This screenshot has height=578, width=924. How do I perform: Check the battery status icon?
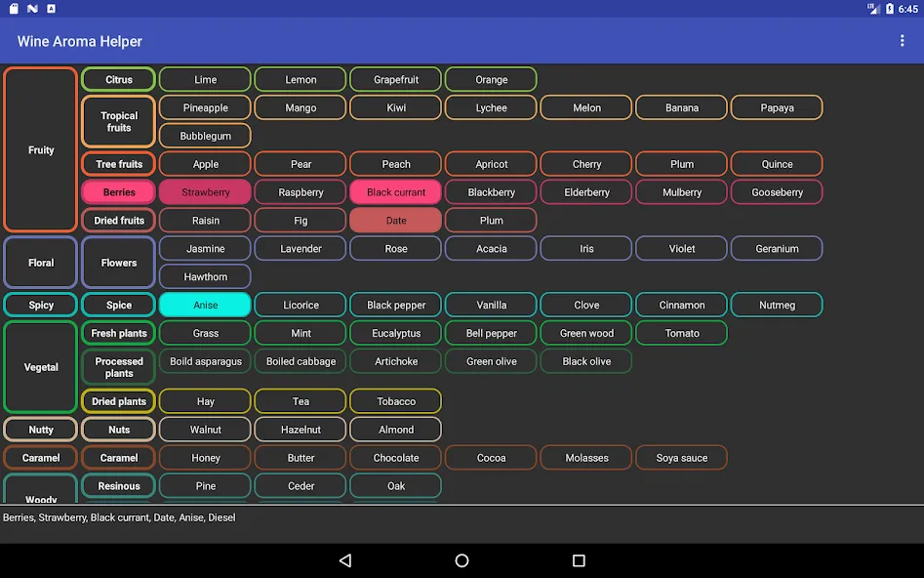pyautogui.click(x=889, y=8)
